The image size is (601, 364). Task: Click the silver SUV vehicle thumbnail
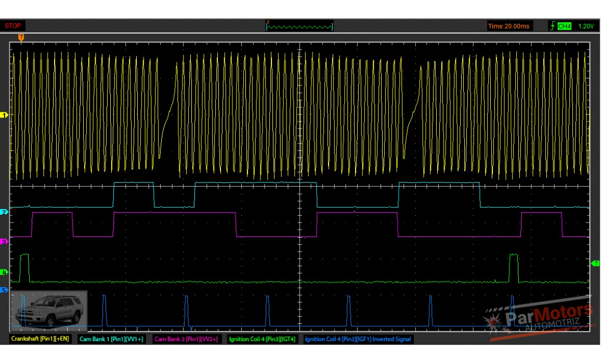(49, 310)
